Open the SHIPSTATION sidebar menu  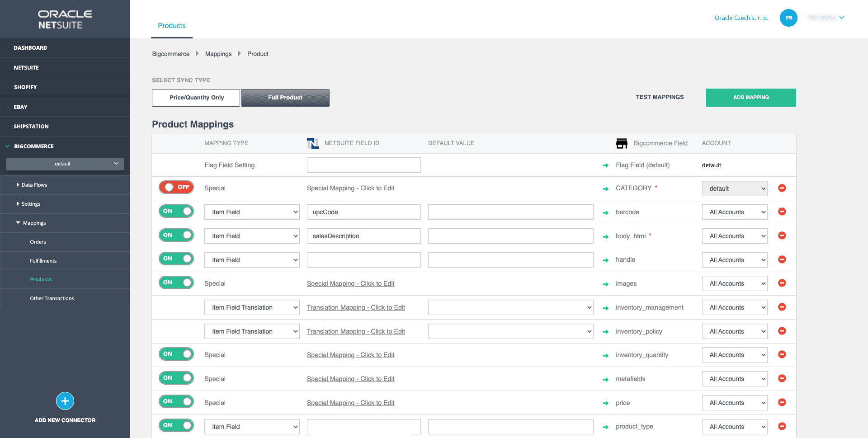coord(65,127)
